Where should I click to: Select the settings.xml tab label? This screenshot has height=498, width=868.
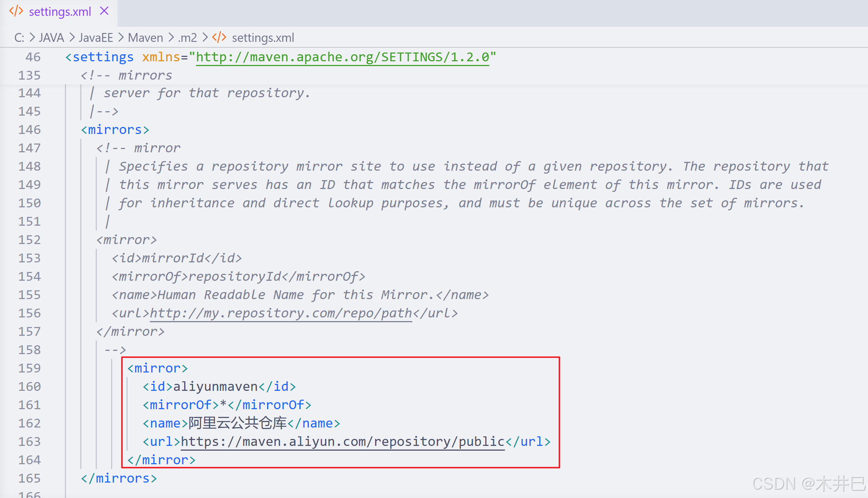coord(60,12)
